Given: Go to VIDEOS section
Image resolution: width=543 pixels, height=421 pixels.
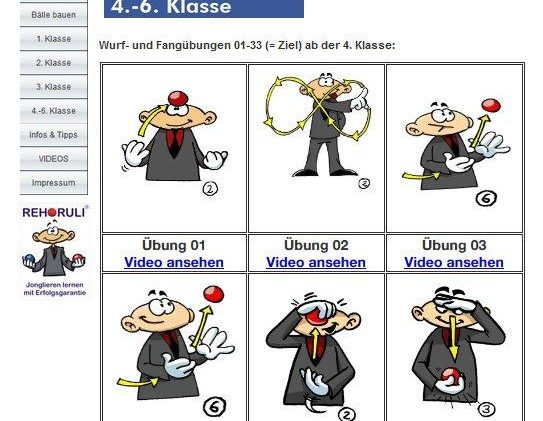Looking at the screenshot, I should tap(54, 159).
